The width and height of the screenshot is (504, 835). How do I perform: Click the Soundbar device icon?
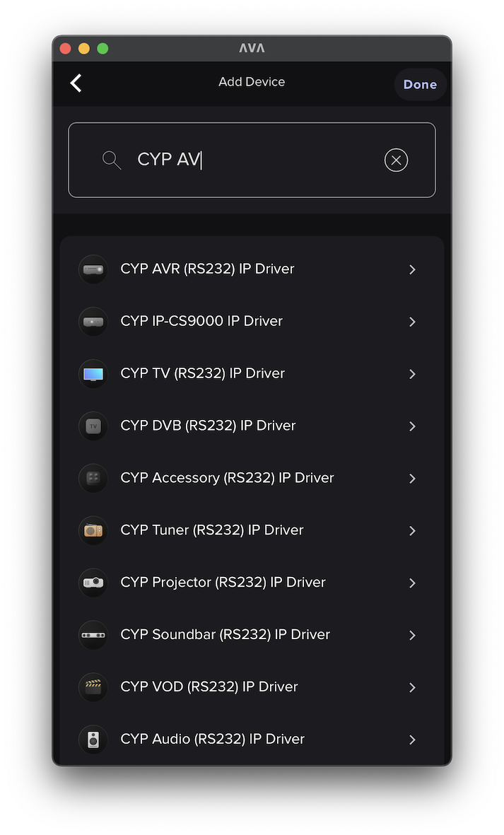click(x=93, y=635)
